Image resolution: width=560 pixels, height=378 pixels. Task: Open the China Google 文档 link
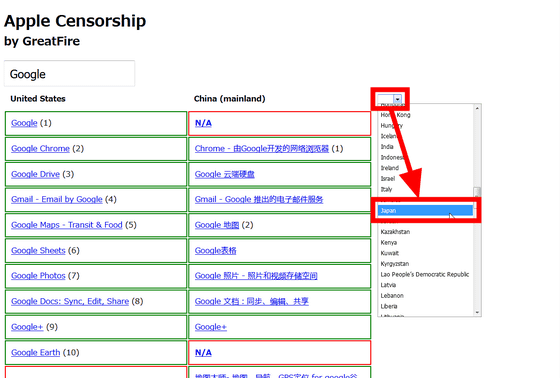click(252, 301)
